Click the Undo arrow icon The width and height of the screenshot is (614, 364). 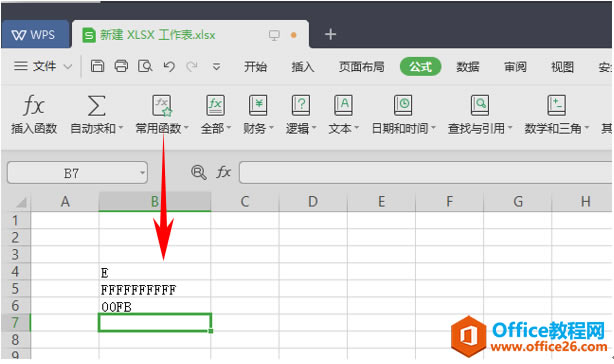(x=169, y=67)
